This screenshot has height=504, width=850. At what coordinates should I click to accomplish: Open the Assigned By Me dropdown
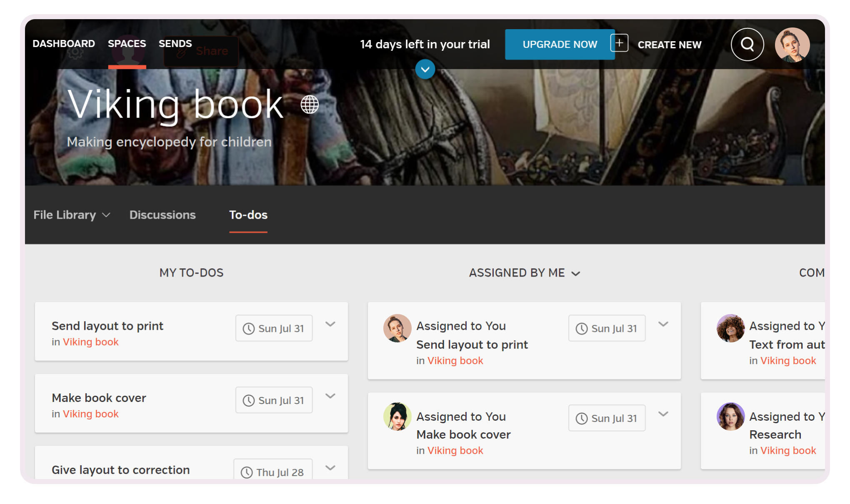point(524,273)
